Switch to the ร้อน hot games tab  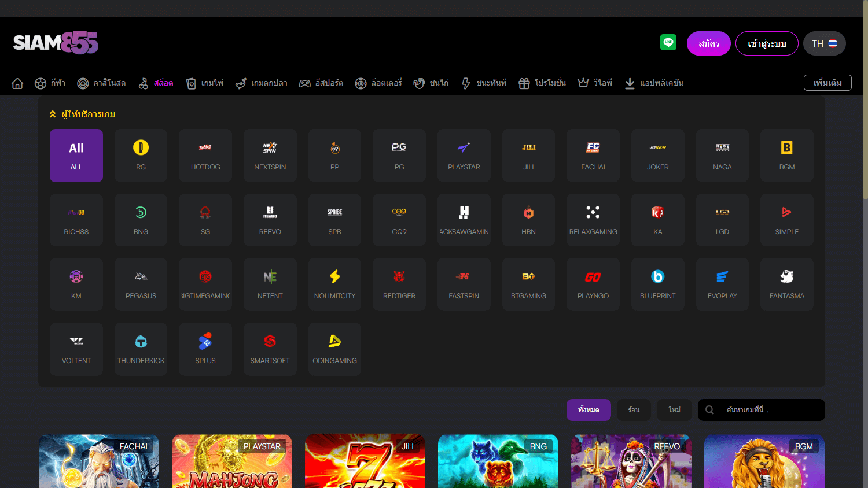pos(633,409)
